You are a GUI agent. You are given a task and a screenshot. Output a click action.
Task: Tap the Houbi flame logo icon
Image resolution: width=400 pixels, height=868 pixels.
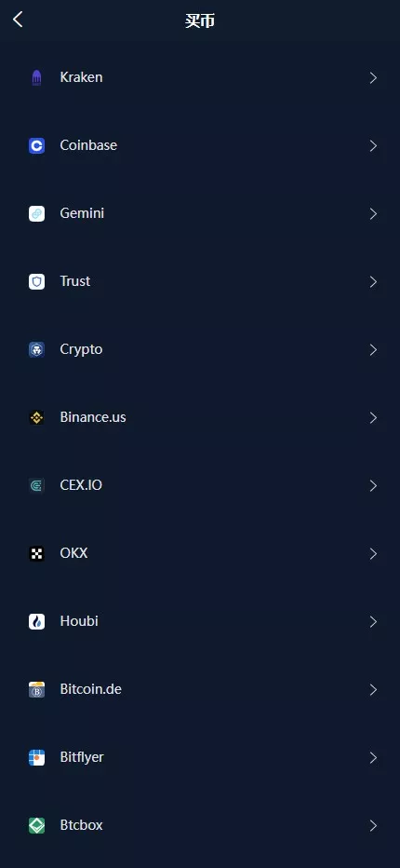coord(36,621)
